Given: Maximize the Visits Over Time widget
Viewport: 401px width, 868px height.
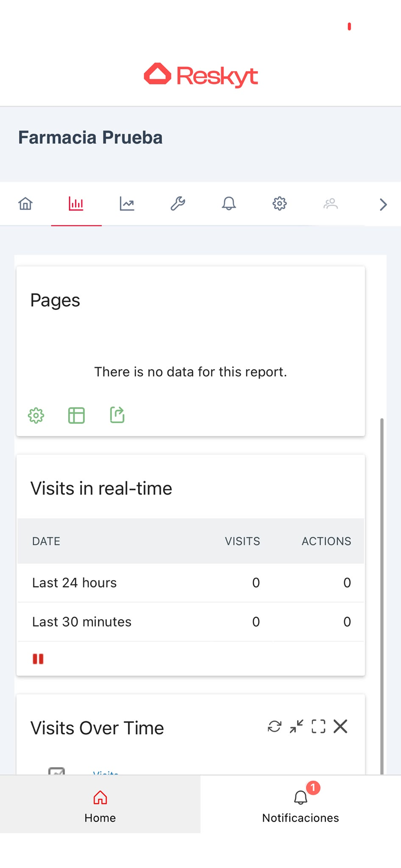Looking at the screenshot, I should click(318, 727).
